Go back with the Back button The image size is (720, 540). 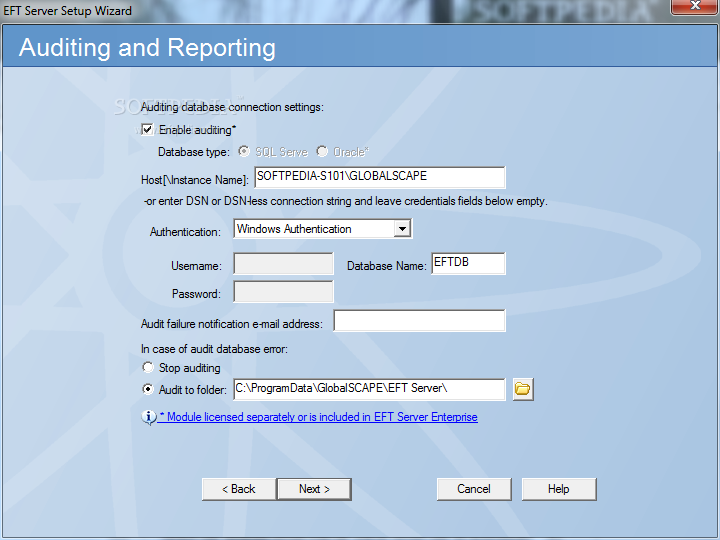click(x=239, y=489)
